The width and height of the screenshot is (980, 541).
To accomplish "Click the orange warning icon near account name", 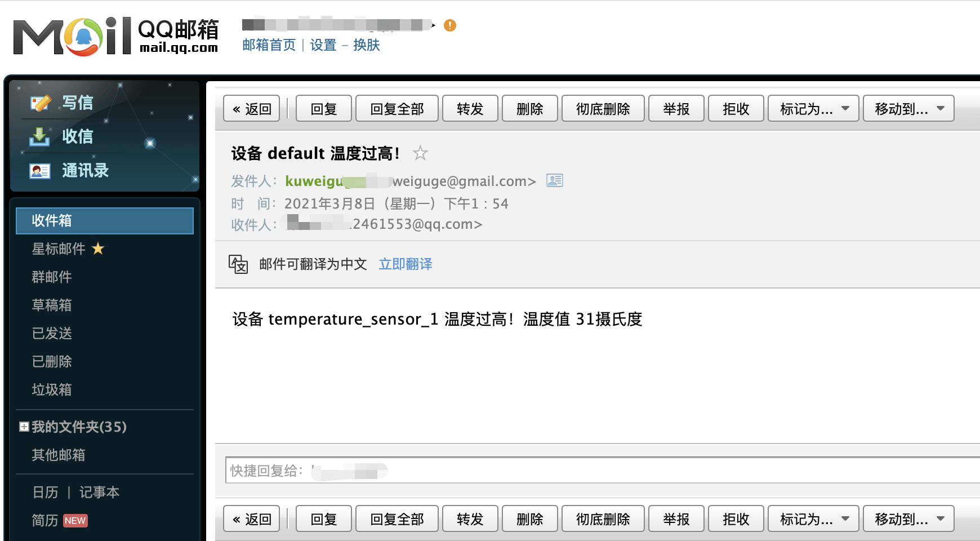I will [x=450, y=25].
